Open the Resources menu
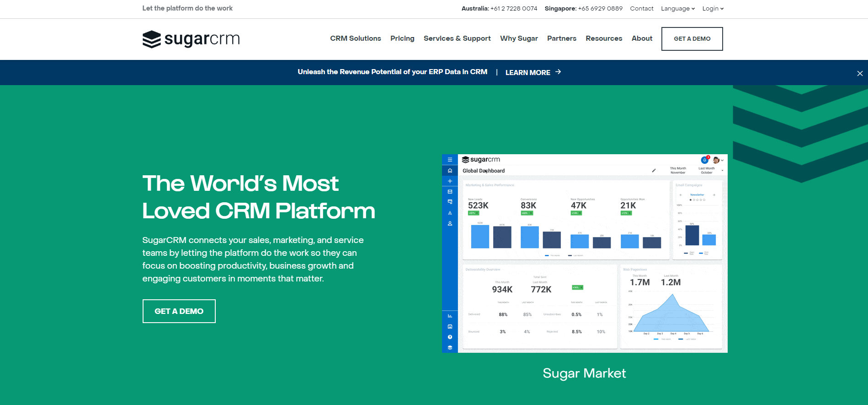The width and height of the screenshot is (868, 405). tap(604, 38)
